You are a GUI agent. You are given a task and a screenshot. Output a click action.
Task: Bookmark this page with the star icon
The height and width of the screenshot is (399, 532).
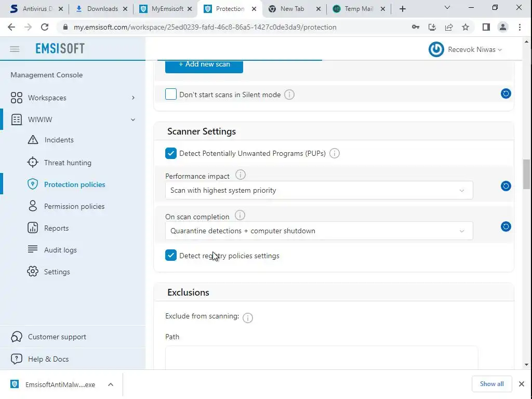pos(465,27)
